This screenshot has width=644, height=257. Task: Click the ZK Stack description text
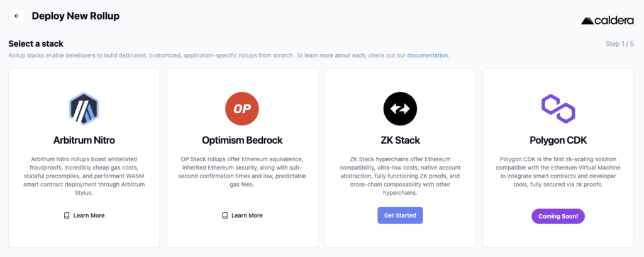coord(400,176)
